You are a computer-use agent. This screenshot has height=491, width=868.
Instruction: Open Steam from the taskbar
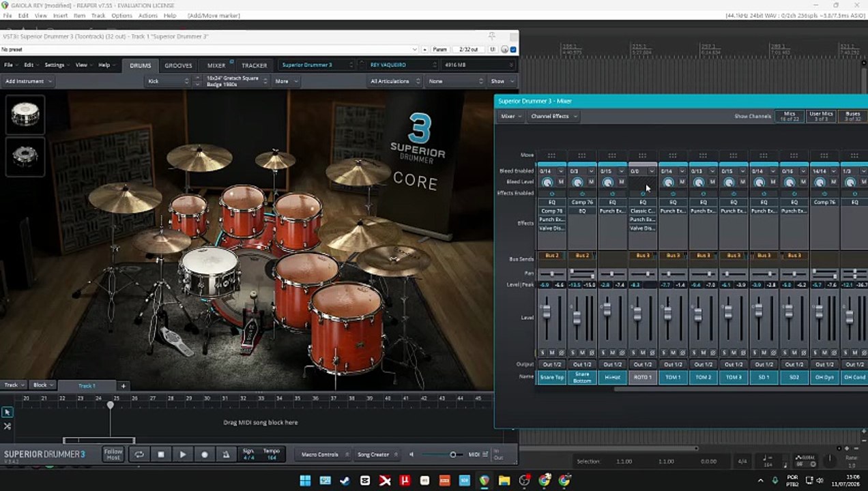pyautogui.click(x=345, y=481)
